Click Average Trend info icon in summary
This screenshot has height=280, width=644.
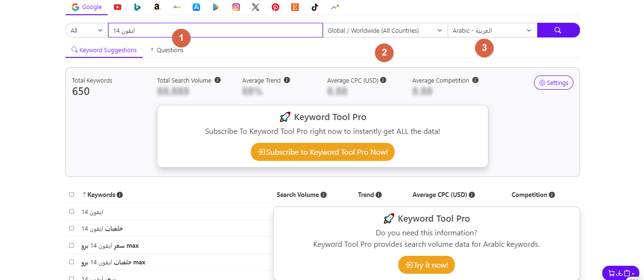[x=287, y=80]
